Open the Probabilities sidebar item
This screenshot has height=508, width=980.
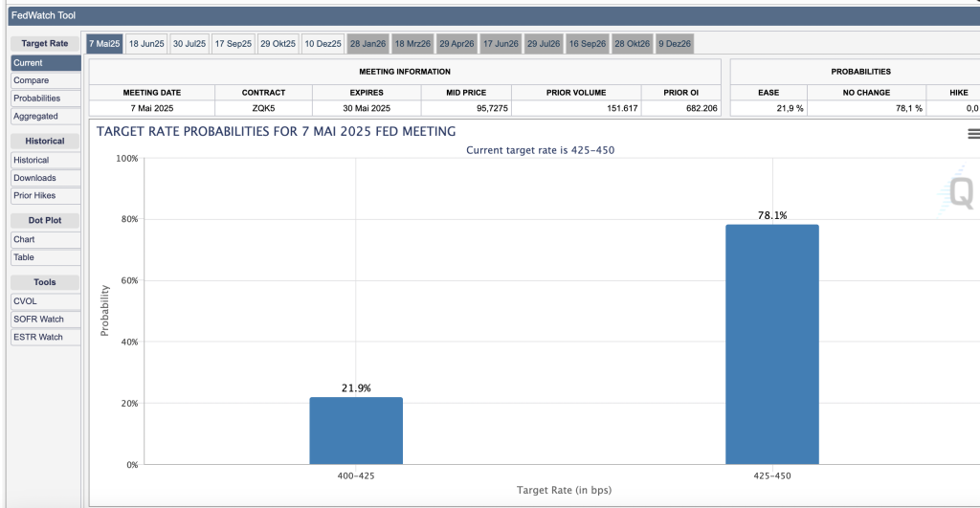point(45,99)
